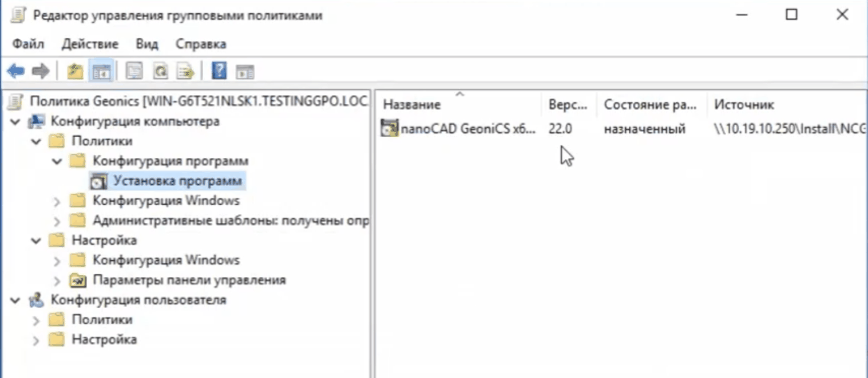Go up one level with folder icon

pos(75,71)
